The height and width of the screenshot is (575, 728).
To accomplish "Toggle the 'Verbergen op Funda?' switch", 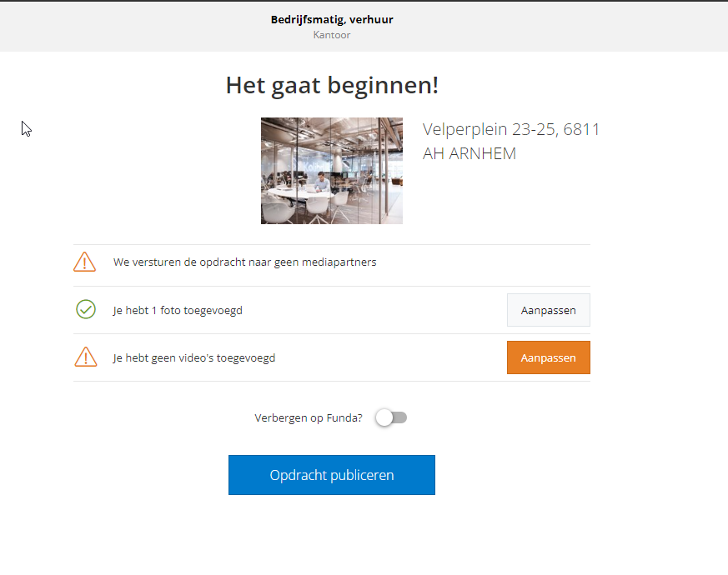I will pos(391,417).
